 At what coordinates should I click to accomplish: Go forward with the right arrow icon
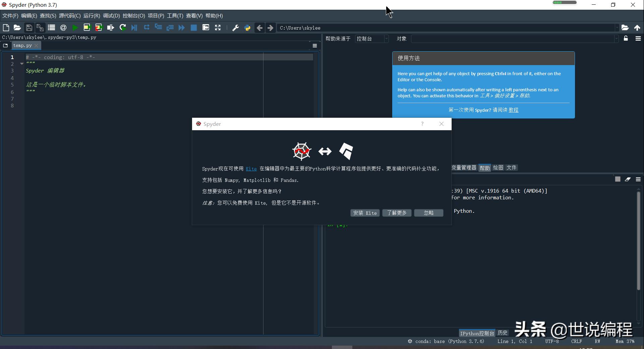tap(271, 28)
